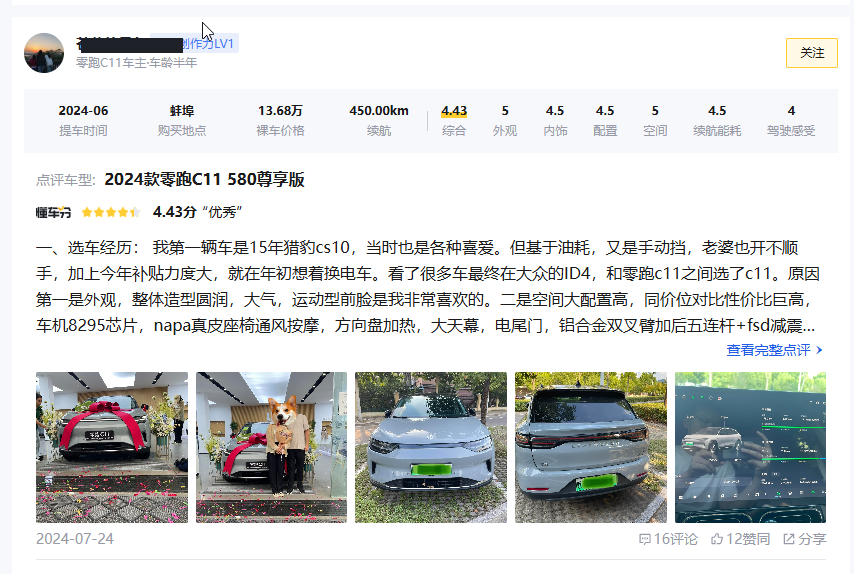Click the reviewer's profile avatar
The image size is (854, 574).
pos(44,53)
